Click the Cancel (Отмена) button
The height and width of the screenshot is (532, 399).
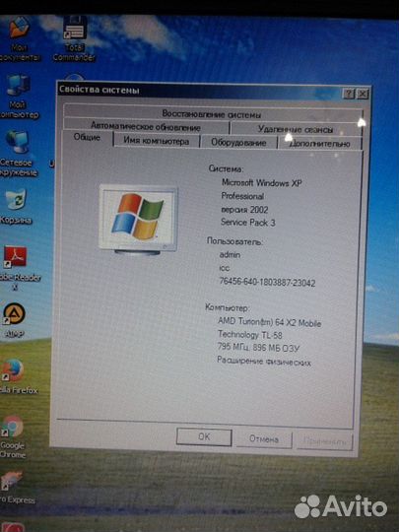[x=264, y=439]
